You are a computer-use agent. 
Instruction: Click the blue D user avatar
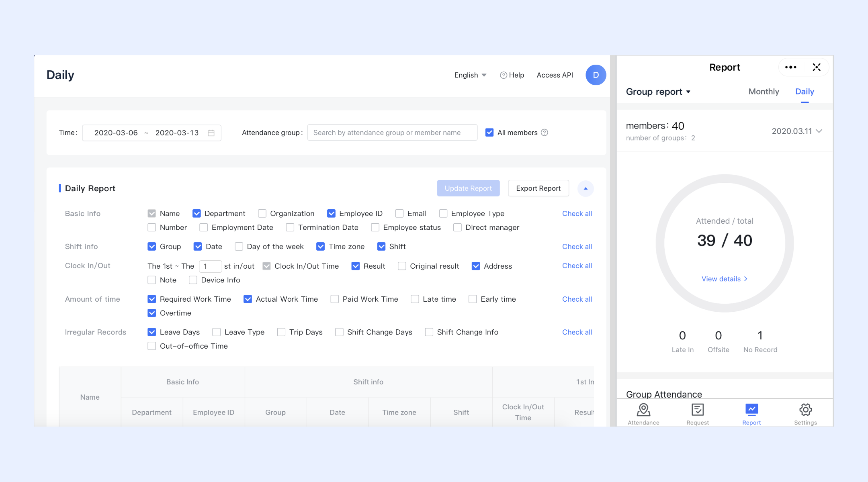click(x=596, y=75)
